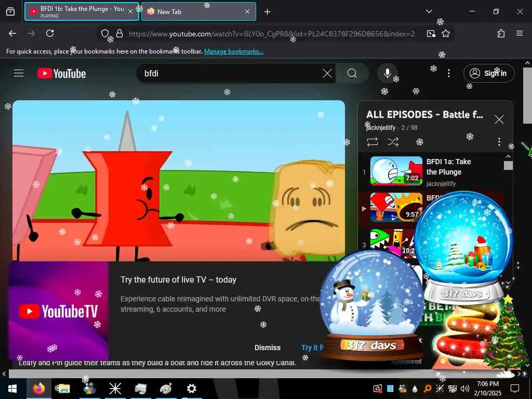This screenshot has height=399, width=532.
Task: Click the YouTube URL address field
Action: coord(271,34)
